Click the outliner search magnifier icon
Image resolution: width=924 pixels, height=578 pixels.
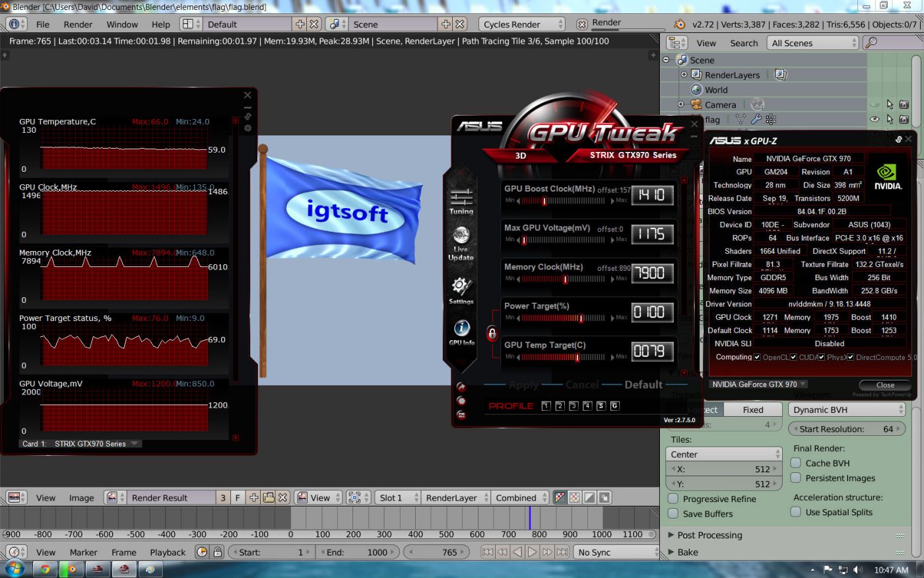[x=871, y=43]
